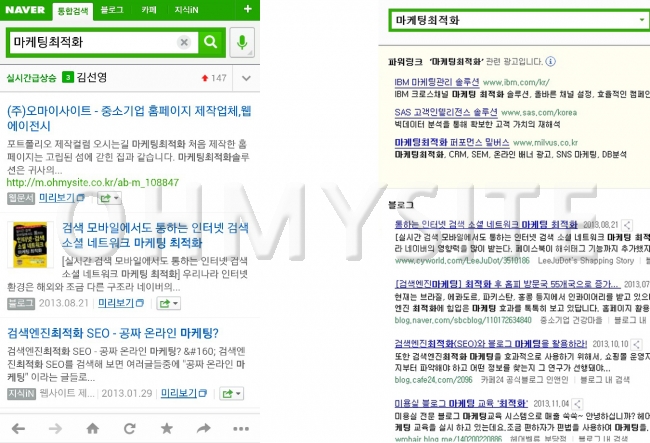Open blog.cafe24.com/2096 URL
This screenshot has height=443, width=650.
(x=433, y=380)
